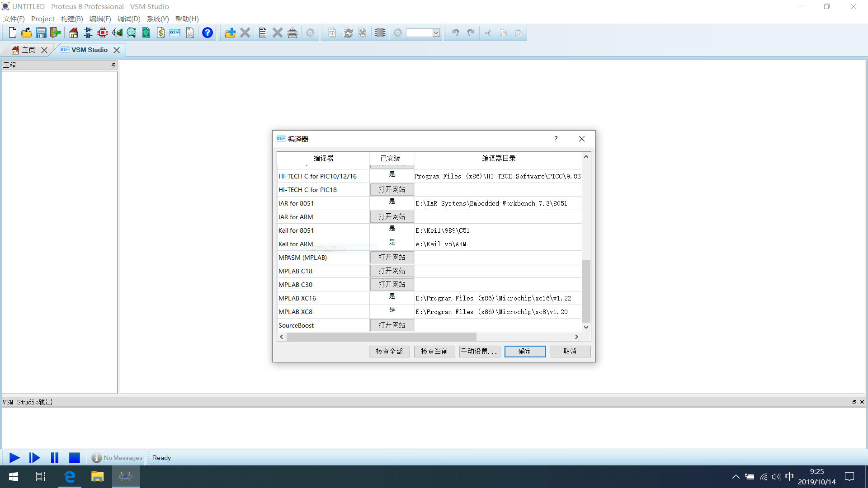Image resolution: width=868 pixels, height=488 pixels.
Task: Open the toolbar combo box dropdown
Action: pos(436,33)
